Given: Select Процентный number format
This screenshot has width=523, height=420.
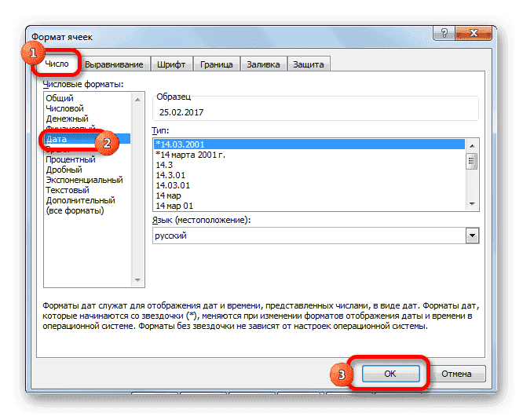Looking at the screenshot, I should click(88, 159).
